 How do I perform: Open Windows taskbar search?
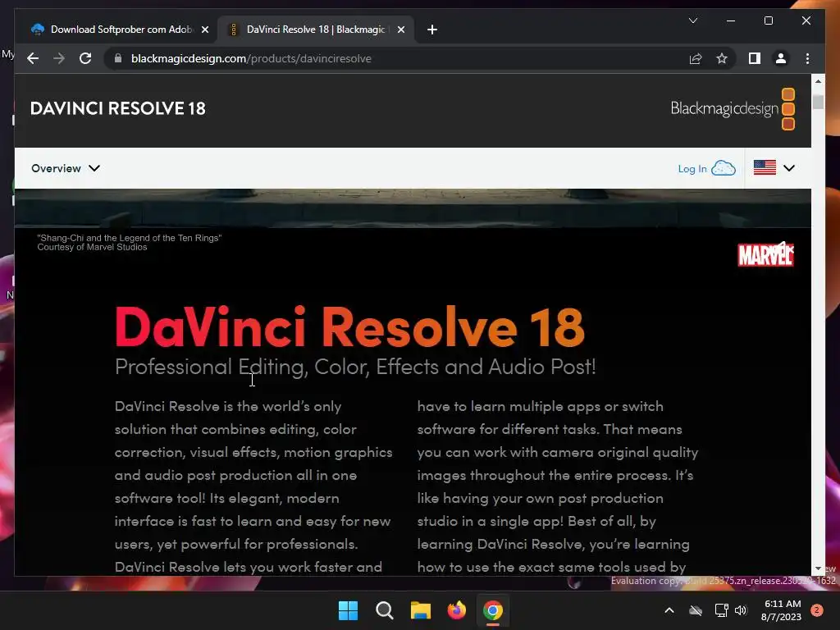(x=384, y=610)
